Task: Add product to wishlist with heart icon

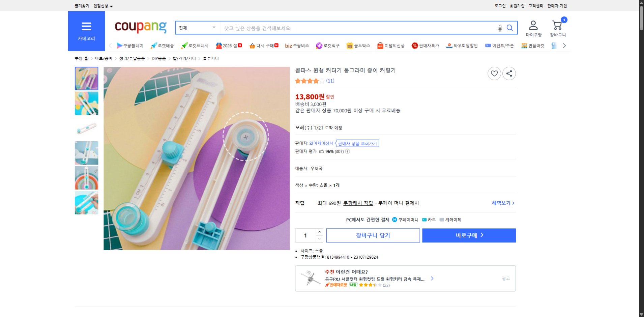Action: coord(494,73)
